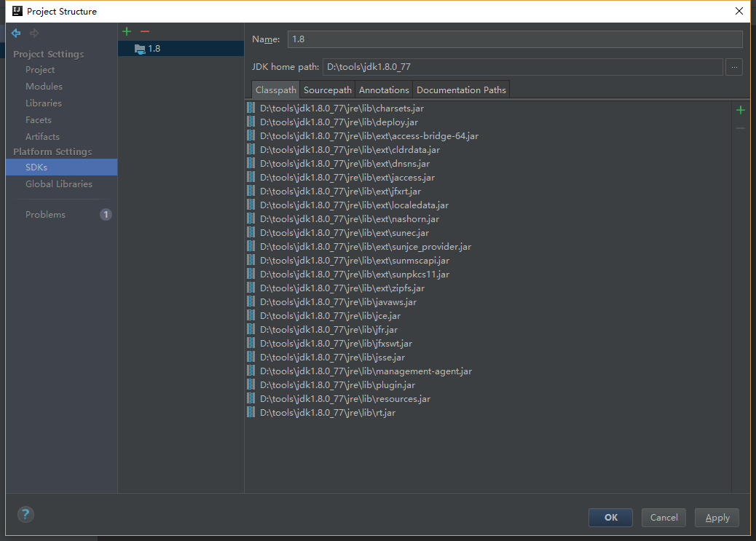The width and height of the screenshot is (756, 541).
Task: Click the IntelliJ logo in the title bar
Action: pos(16,11)
